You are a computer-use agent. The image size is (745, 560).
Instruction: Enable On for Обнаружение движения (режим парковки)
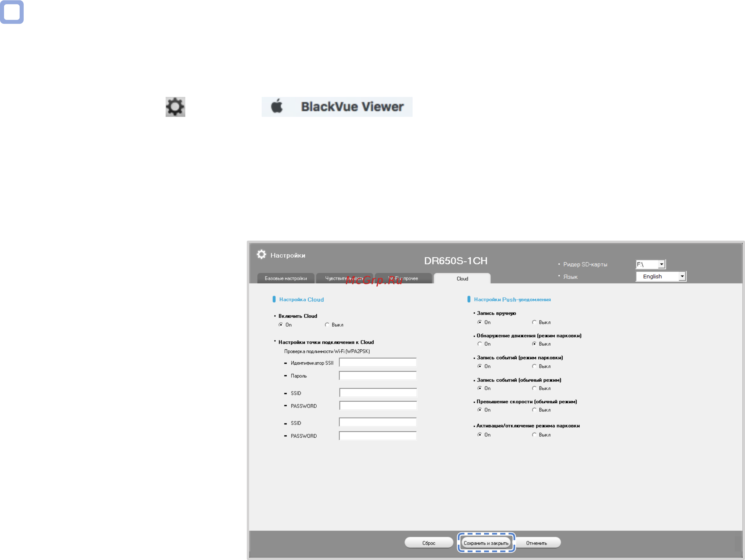click(x=480, y=344)
